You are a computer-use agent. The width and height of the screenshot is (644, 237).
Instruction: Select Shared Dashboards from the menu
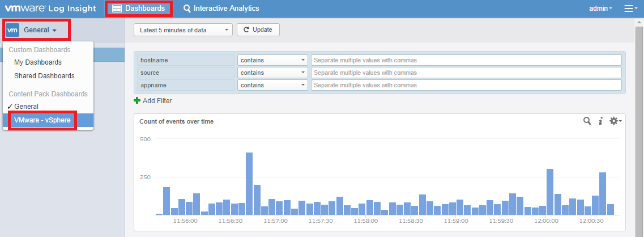coord(44,76)
